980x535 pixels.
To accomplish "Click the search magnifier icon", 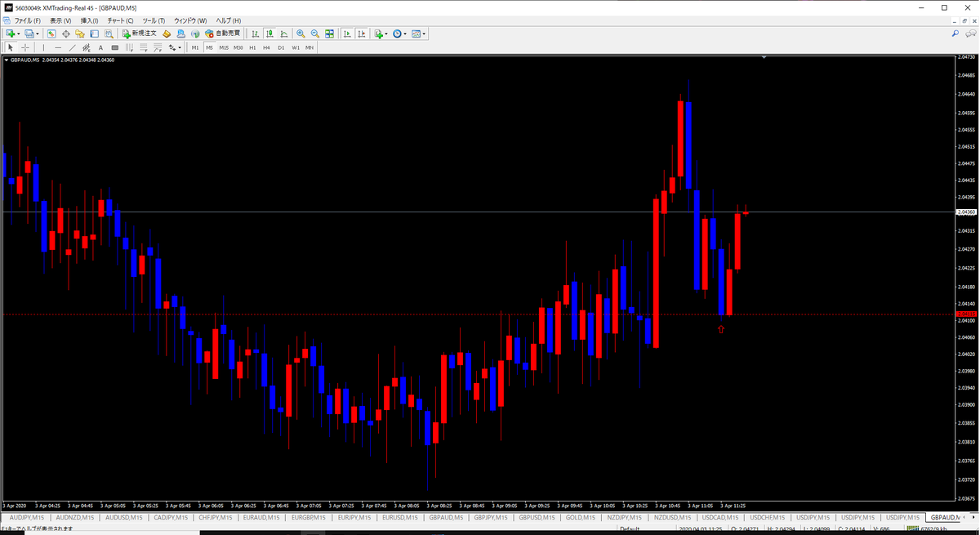I will (x=955, y=33).
